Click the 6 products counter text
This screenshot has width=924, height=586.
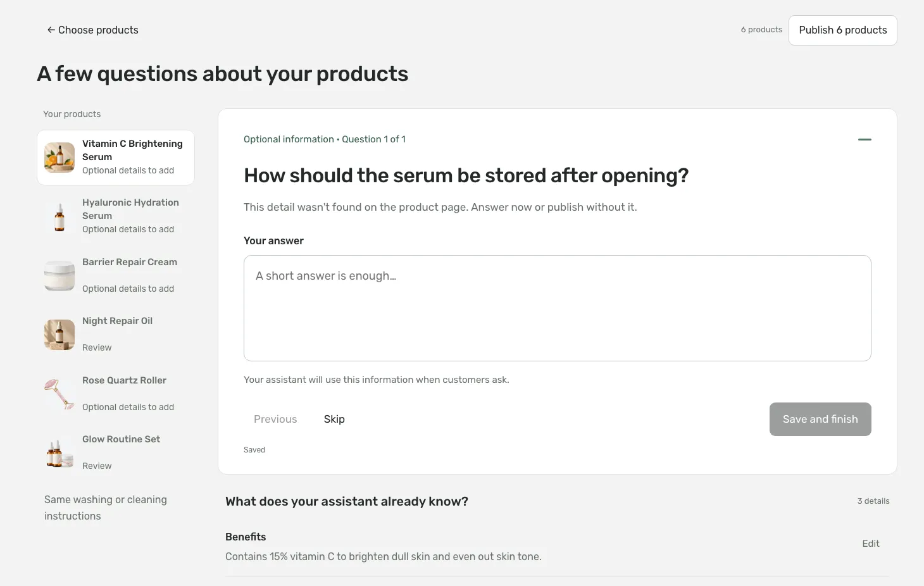[761, 30]
